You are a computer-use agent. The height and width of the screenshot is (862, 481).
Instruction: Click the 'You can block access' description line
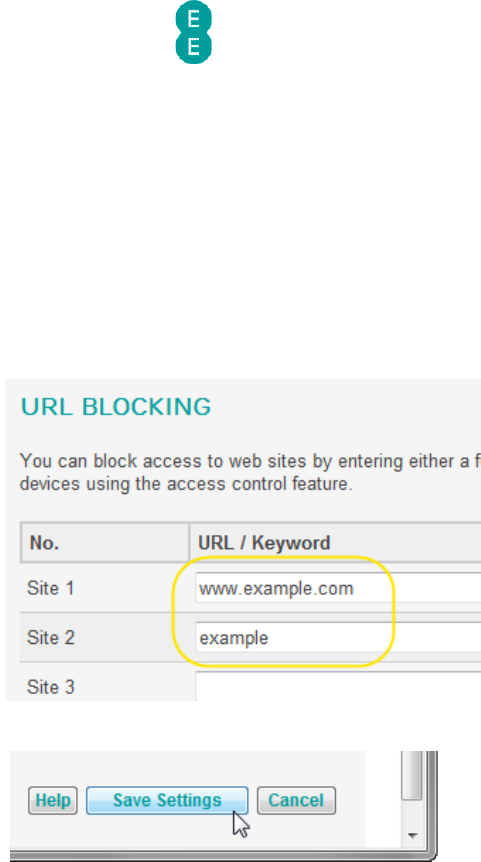point(250,461)
